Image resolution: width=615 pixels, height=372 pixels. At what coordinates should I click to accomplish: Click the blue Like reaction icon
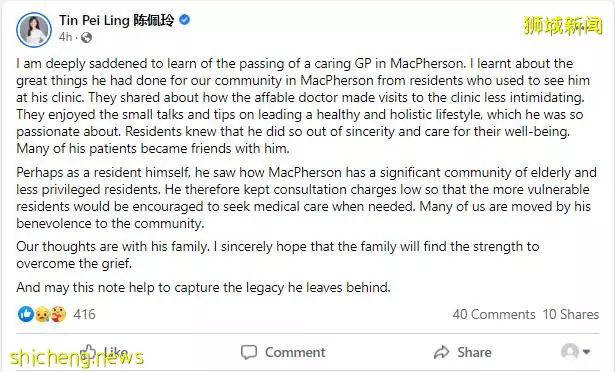pyautogui.click(x=26, y=314)
